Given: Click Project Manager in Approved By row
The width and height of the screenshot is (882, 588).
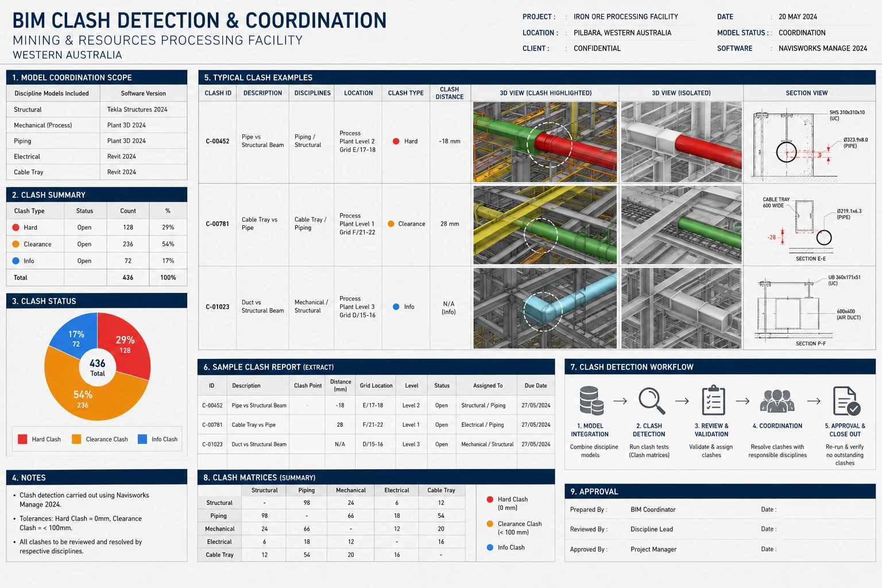Looking at the screenshot, I should (x=653, y=550).
